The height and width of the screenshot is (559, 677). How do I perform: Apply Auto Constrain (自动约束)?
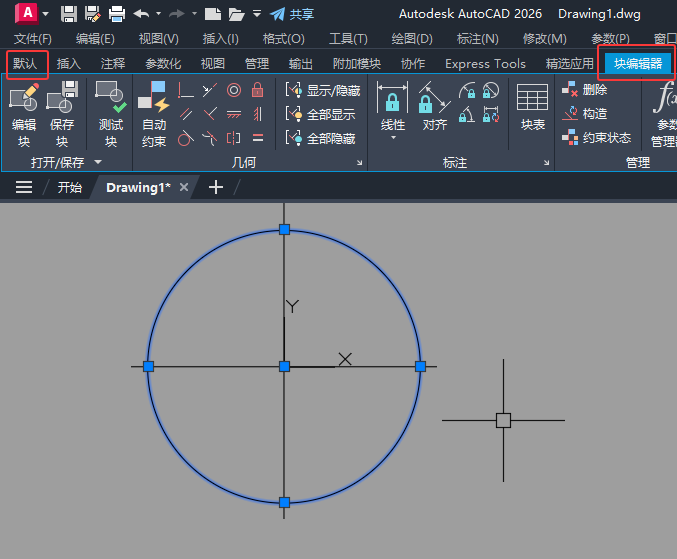(x=154, y=114)
